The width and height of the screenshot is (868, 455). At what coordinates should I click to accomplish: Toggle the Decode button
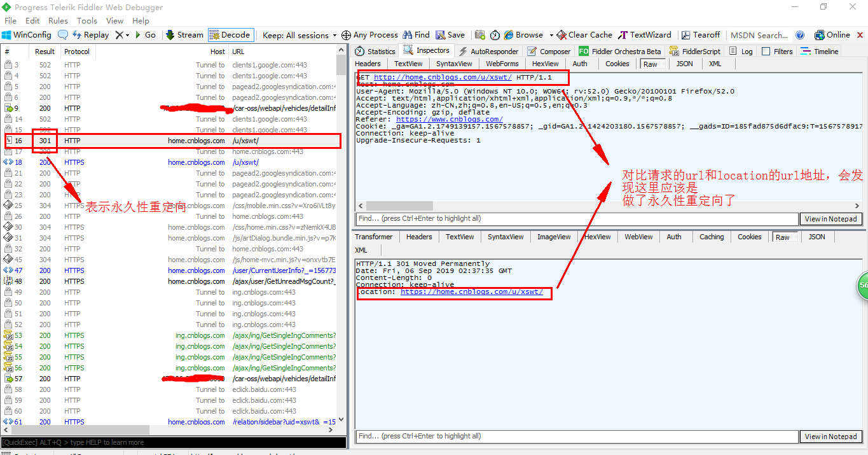click(230, 35)
